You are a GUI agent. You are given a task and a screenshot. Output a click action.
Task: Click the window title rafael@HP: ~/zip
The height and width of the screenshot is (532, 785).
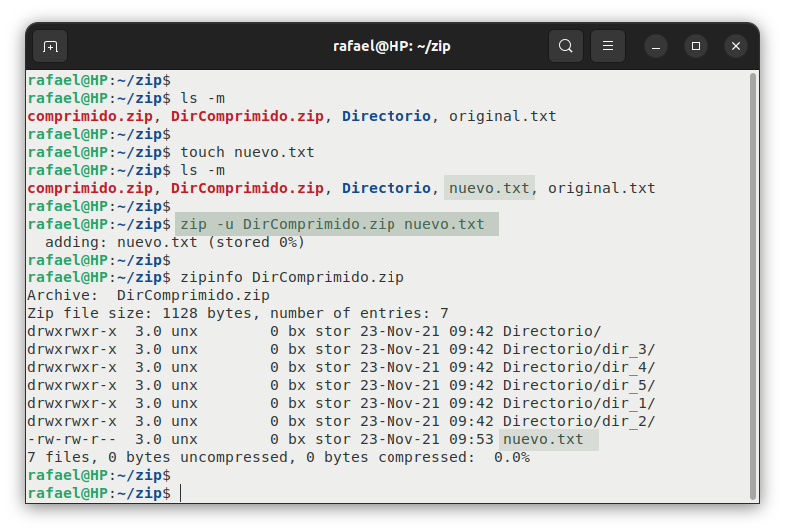[x=392, y=46]
